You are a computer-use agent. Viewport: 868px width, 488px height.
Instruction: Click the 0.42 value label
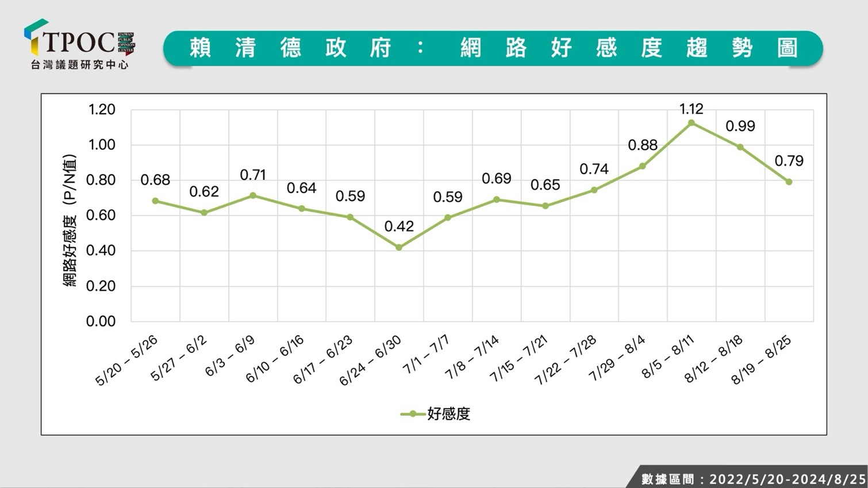pos(399,226)
